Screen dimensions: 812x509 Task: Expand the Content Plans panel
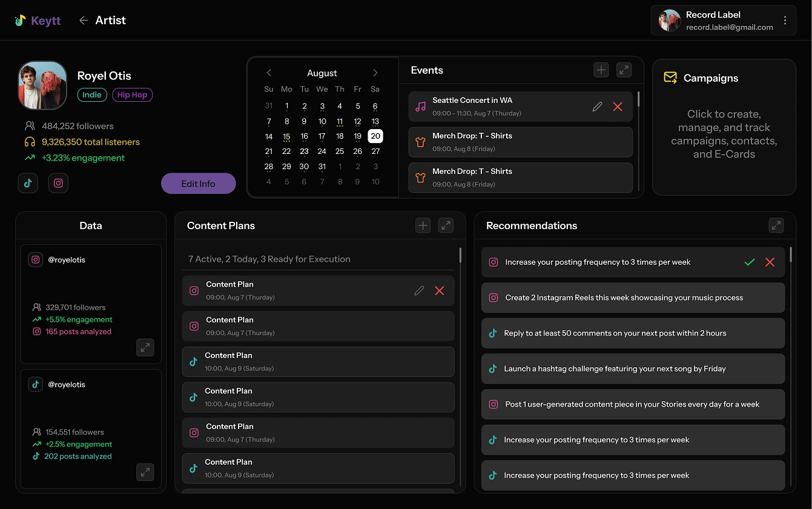click(446, 225)
